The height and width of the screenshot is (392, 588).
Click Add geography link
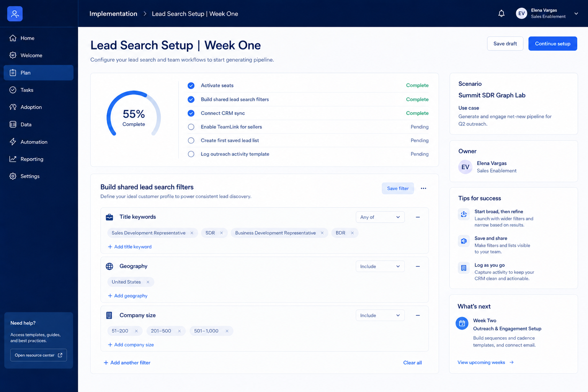(x=127, y=296)
